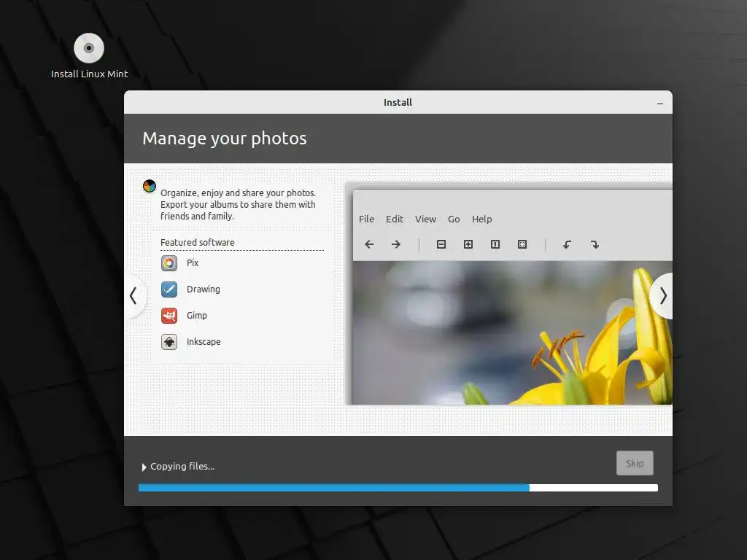Screen dimensions: 747x560
Task: Click the View menu in slideshow
Action: 425,219
